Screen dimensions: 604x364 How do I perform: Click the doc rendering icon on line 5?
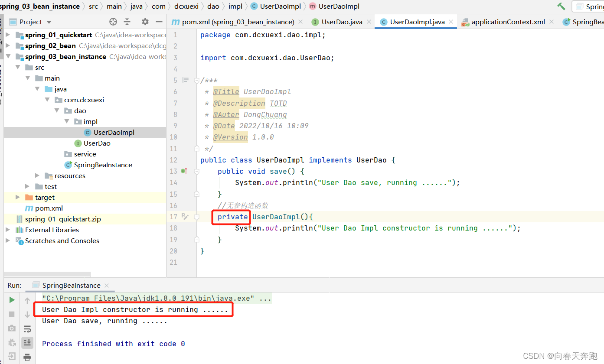pos(186,80)
